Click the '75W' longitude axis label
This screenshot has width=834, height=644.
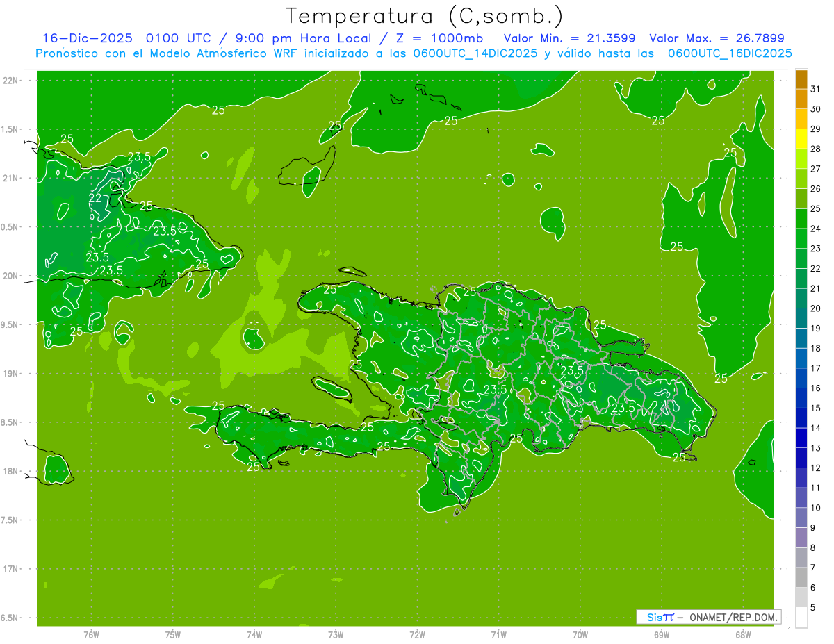click(x=173, y=635)
